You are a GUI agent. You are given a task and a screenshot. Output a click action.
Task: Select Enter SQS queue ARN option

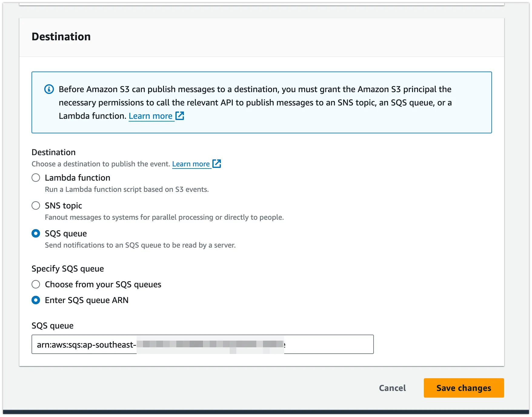pyautogui.click(x=36, y=300)
